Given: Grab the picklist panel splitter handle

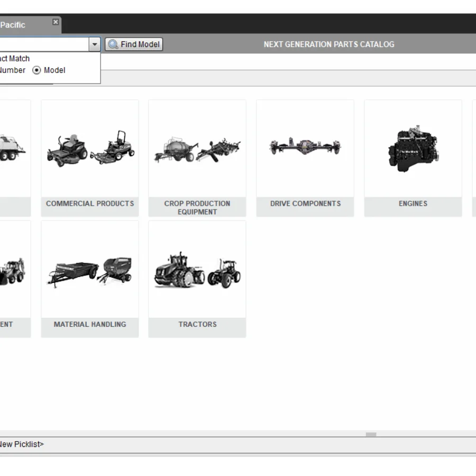Looking at the screenshot, I should (371, 434).
